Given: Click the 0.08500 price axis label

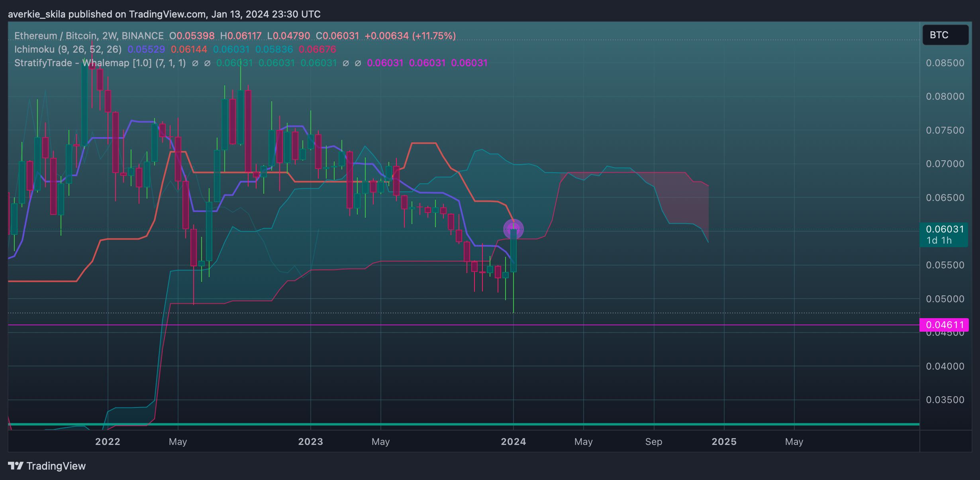Looking at the screenshot, I should (x=945, y=63).
